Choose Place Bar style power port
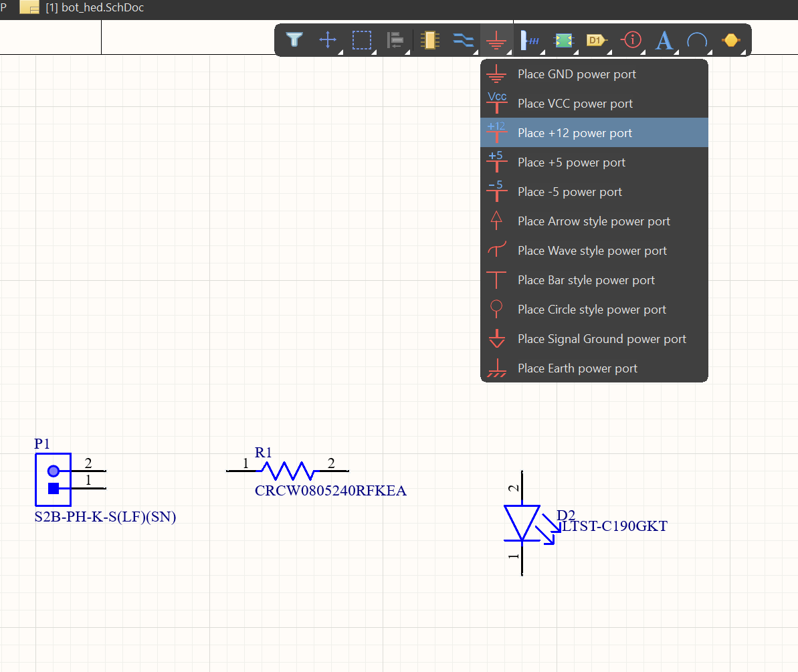 pos(594,280)
